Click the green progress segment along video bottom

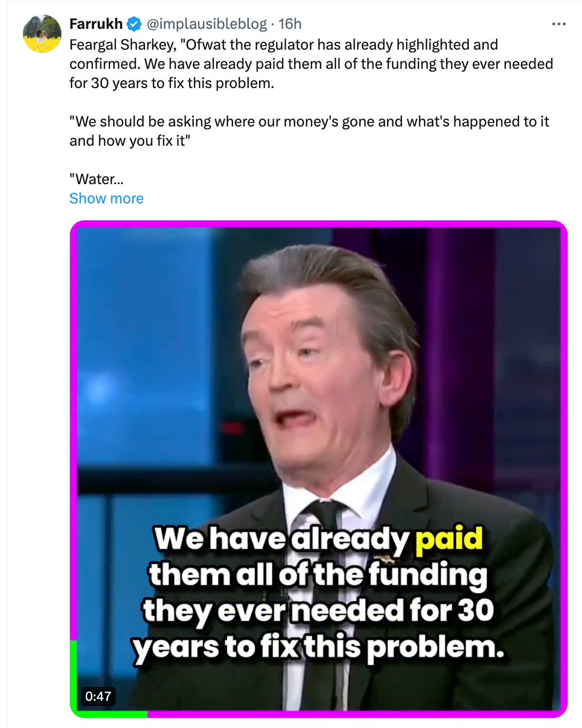[x=109, y=714]
